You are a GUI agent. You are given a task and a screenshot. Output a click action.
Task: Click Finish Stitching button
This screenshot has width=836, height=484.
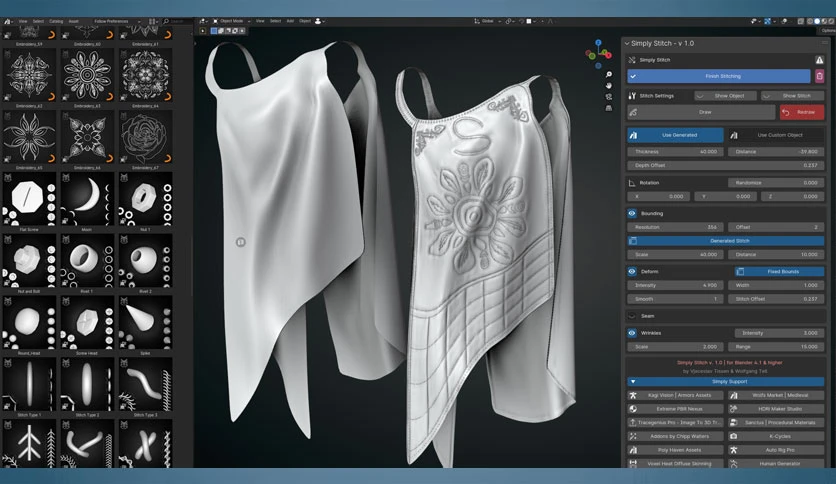pyautogui.click(x=719, y=76)
